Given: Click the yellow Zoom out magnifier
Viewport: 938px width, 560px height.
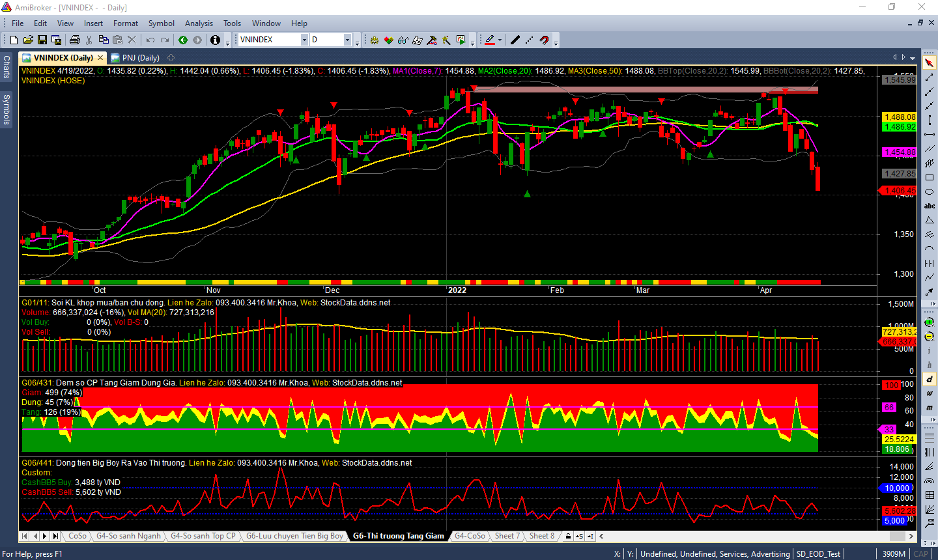Looking at the screenshot, I should (x=930, y=335).
